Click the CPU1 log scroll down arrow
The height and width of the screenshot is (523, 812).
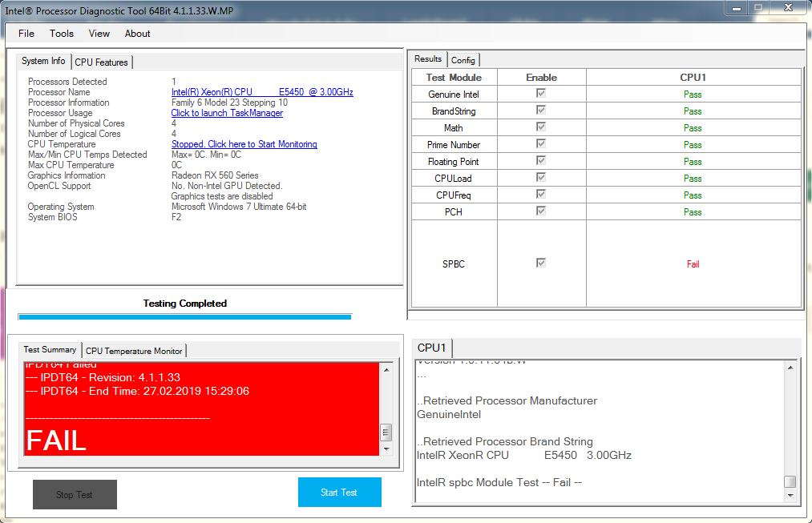tap(790, 495)
